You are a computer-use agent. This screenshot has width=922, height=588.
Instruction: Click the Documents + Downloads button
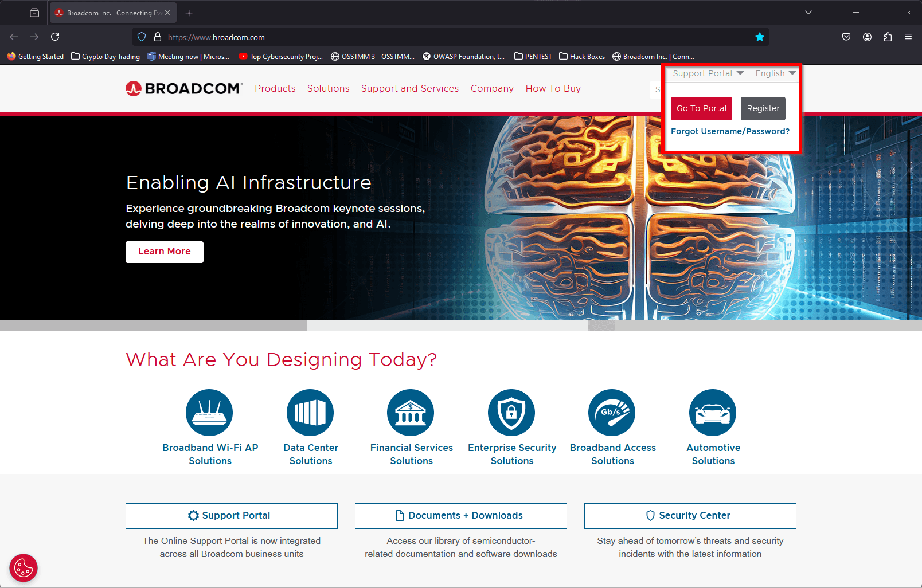tap(461, 516)
